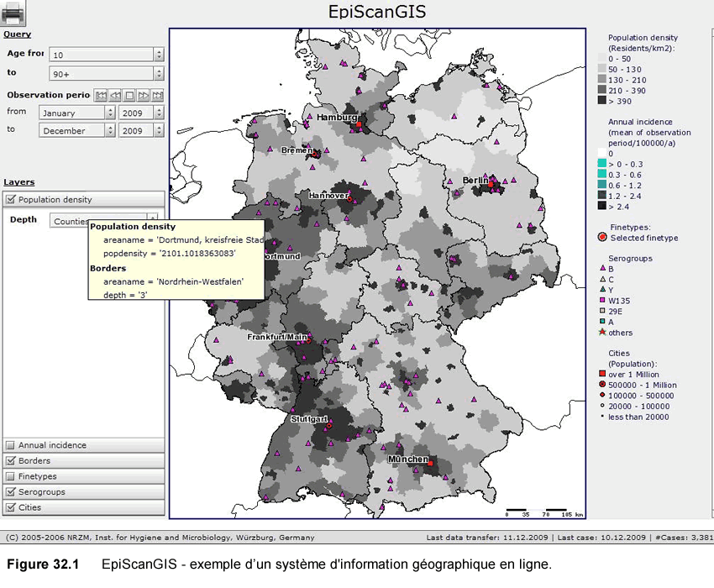Expand the Borders layer panel header
Viewport: 714px width, 588px height.
click(x=84, y=460)
